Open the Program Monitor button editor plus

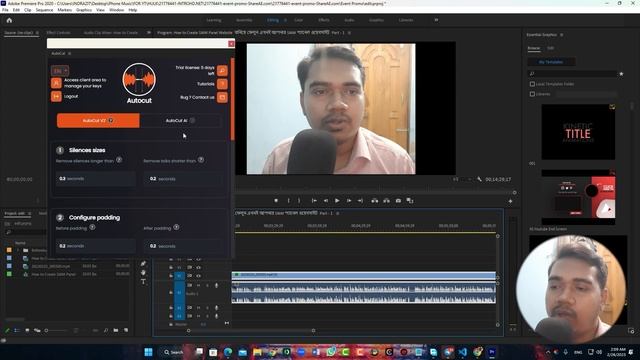[x=510, y=201]
